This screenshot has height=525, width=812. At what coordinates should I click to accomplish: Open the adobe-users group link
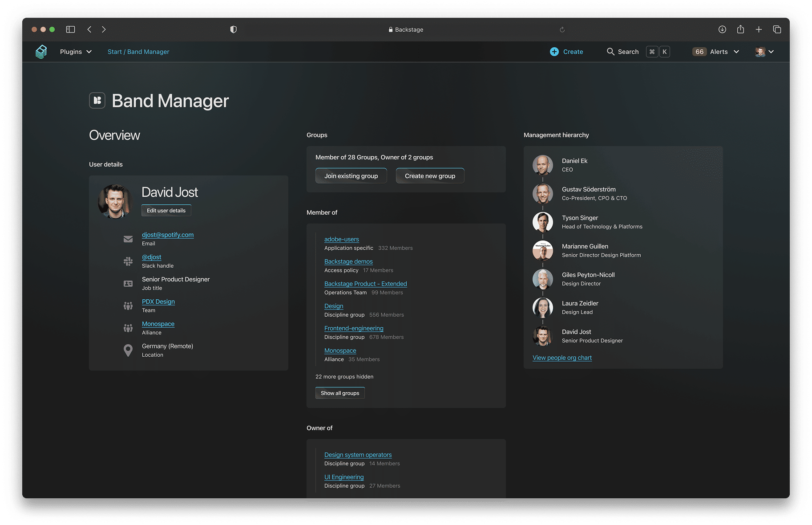341,239
